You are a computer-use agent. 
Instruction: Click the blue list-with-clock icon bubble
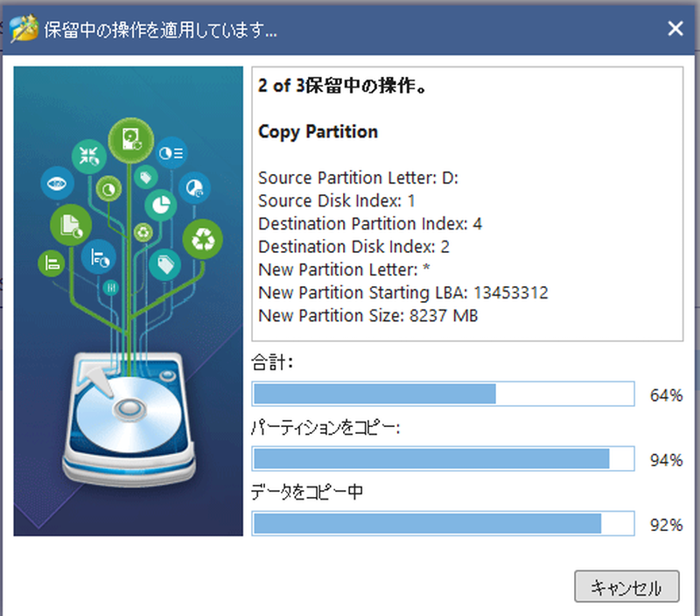(x=99, y=256)
